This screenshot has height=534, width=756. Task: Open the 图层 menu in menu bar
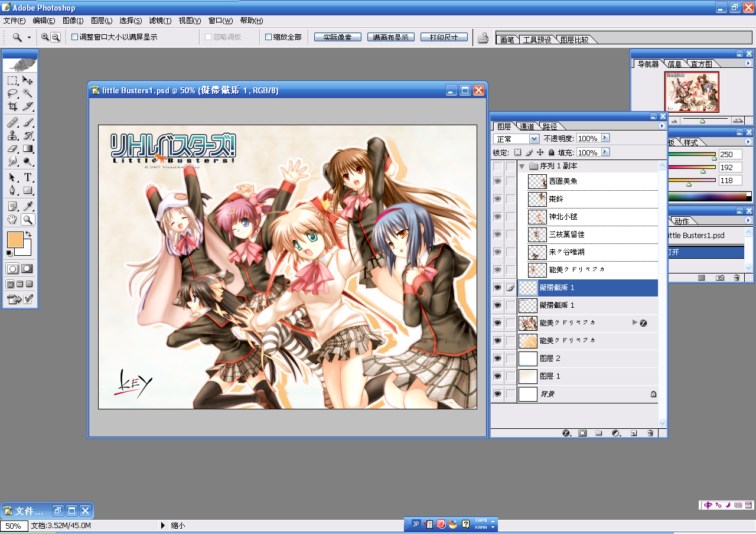coord(102,21)
